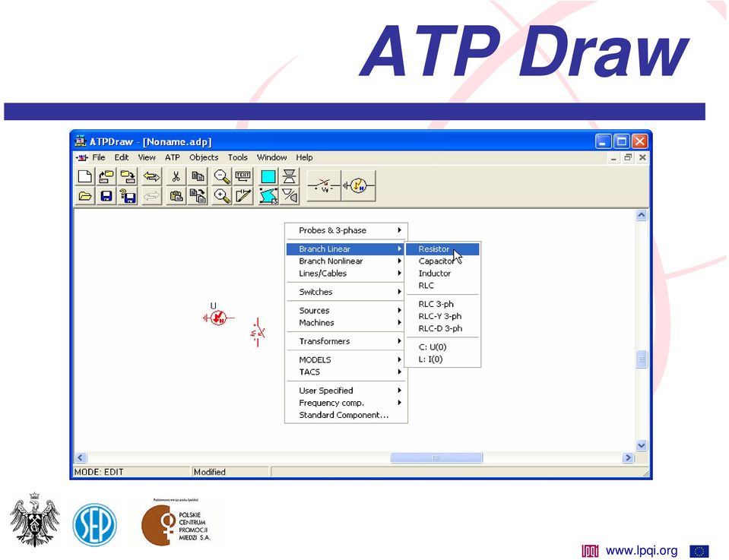Zoom in with plus magnifier icon
729x560 pixels.
pos(222,195)
